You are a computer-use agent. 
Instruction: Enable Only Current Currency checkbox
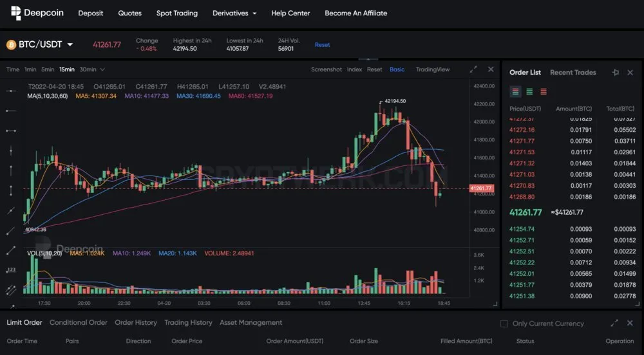pyautogui.click(x=504, y=324)
